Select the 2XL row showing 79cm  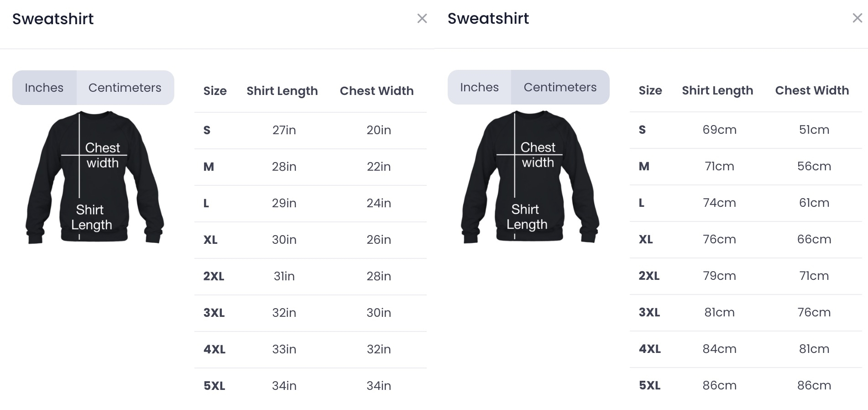coord(746,276)
